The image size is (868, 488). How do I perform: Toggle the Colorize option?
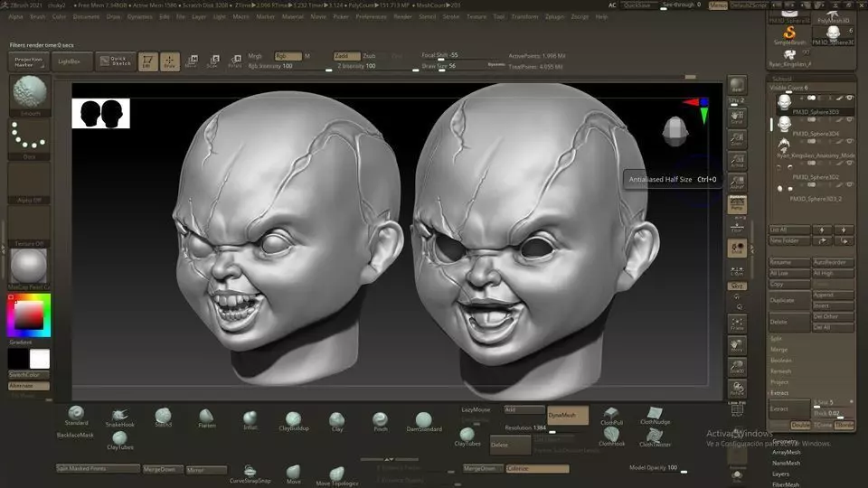click(537, 469)
